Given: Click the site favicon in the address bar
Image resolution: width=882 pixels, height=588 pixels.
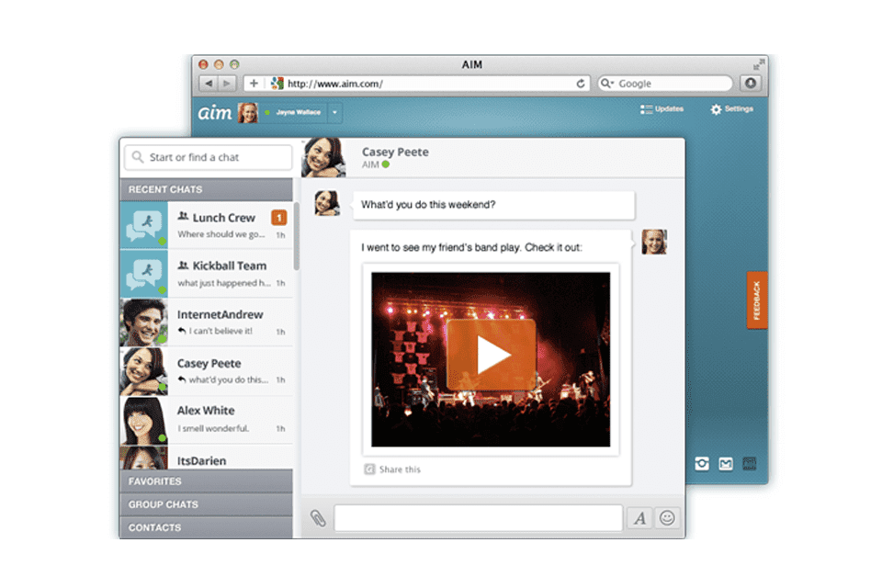Looking at the screenshot, I should tap(277, 84).
